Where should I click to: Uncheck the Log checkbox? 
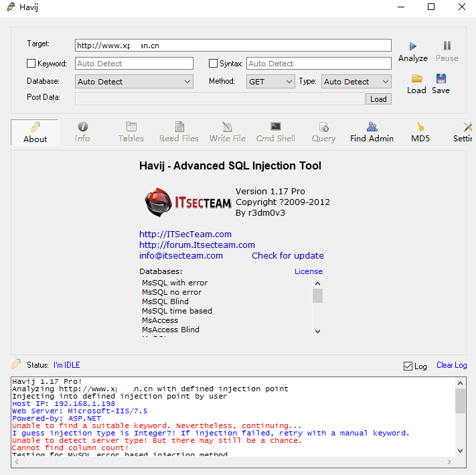click(408, 366)
